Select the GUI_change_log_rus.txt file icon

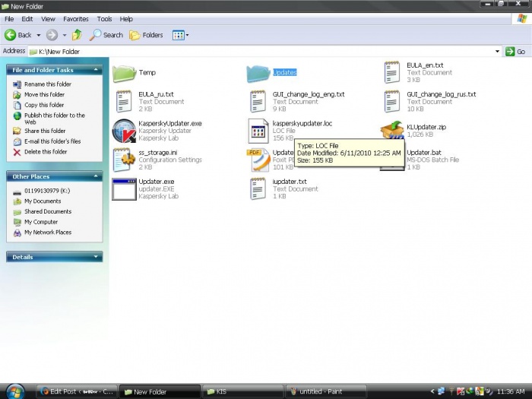(392, 101)
